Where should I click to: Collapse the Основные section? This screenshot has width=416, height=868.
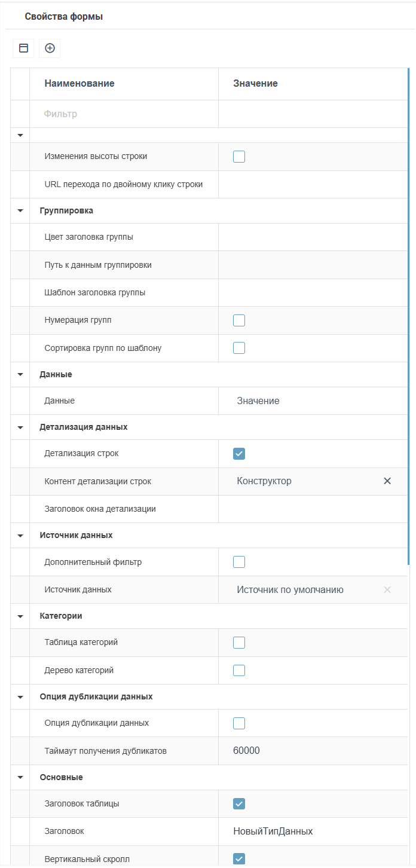coord(20,778)
